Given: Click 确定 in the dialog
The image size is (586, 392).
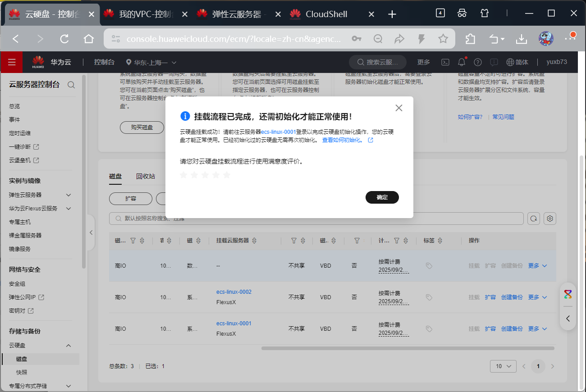Looking at the screenshot, I should [x=382, y=197].
